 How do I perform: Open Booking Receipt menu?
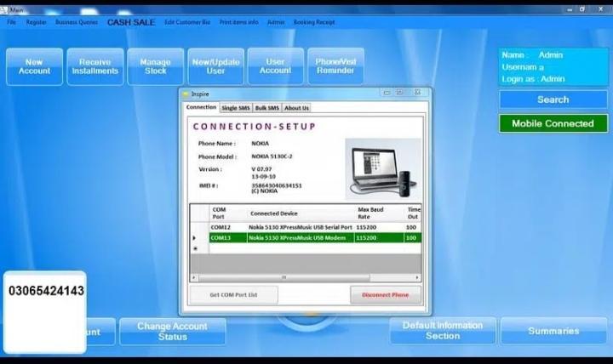314,22
